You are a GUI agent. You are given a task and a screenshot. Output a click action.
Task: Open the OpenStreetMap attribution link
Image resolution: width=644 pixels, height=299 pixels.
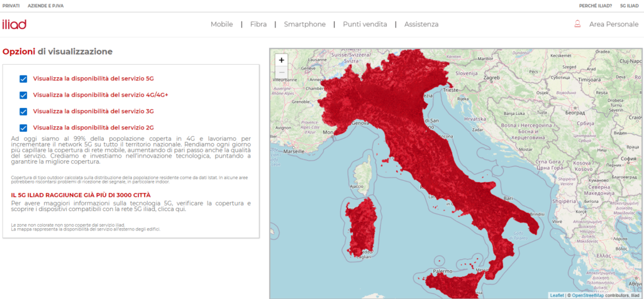588,295
